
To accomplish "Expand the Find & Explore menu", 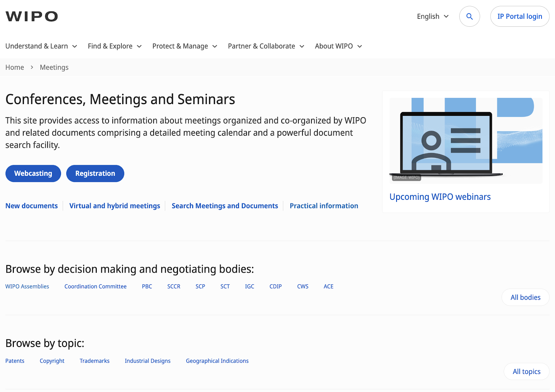I will (115, 46).
